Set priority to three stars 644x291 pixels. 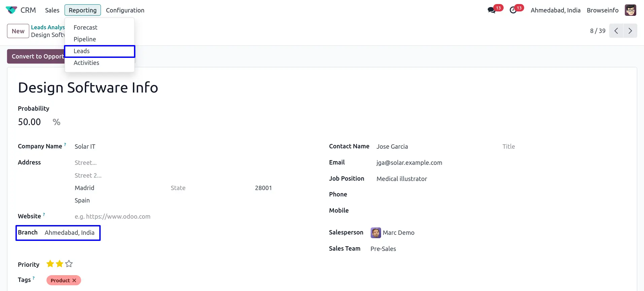point(69,264)
